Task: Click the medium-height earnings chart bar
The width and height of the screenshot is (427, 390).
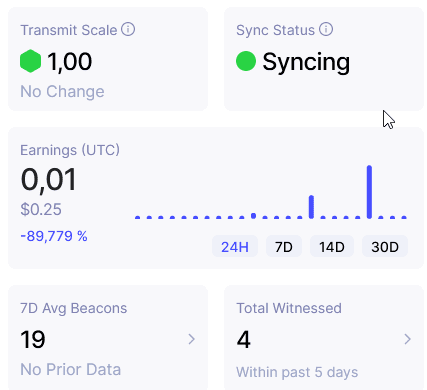Action: [x=311, y=207]
